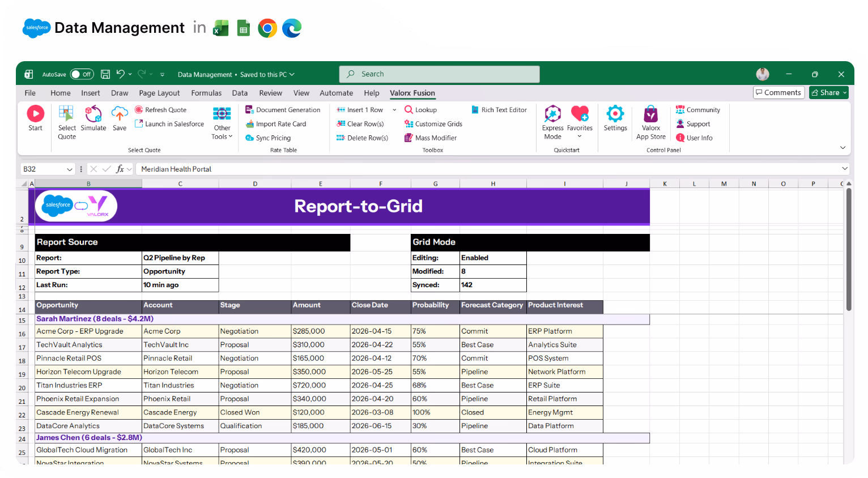
Task: Open the Automate menu tab
Action: click(336, 93)
